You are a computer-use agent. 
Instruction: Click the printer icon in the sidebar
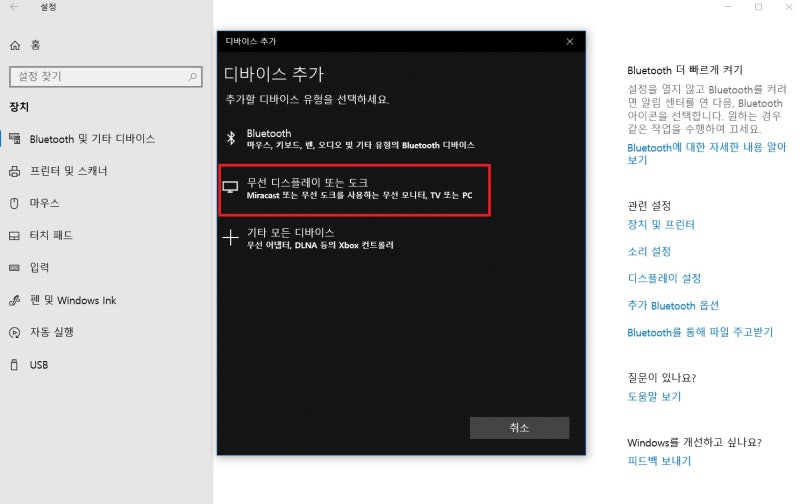[14, 171]
